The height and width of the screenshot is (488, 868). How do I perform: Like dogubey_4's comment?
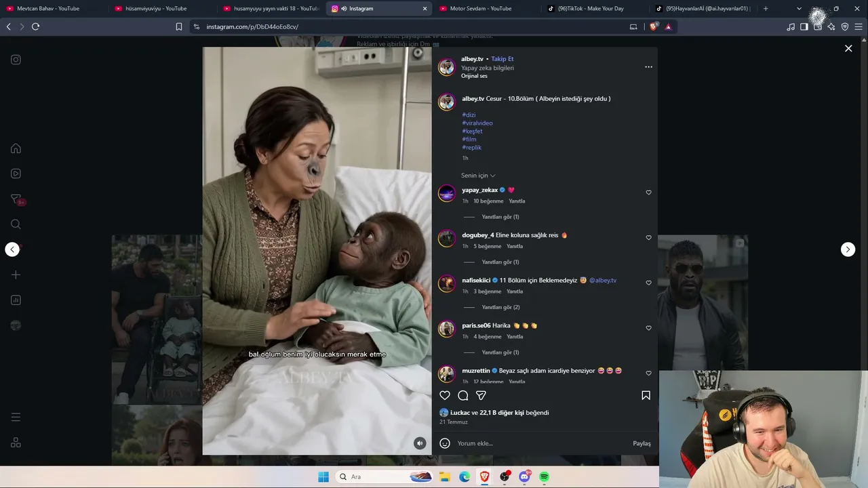pyautogui.click(x=648, y=238)
